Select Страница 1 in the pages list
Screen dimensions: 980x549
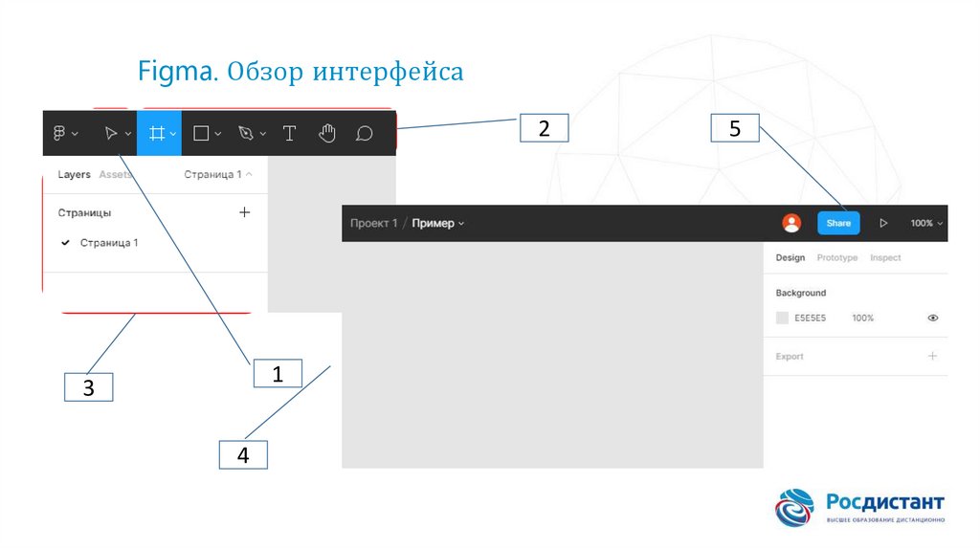pos(109,242)
